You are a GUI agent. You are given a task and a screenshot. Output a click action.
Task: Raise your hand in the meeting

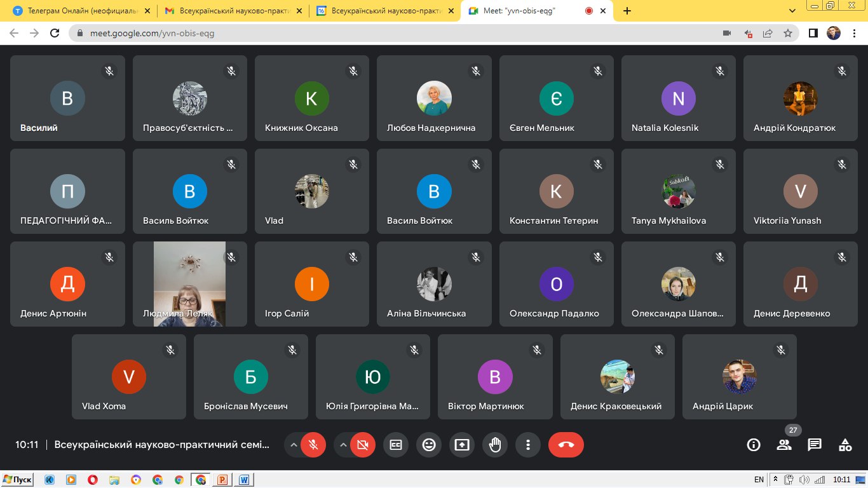pyautogui.click(x=495, y=445)
